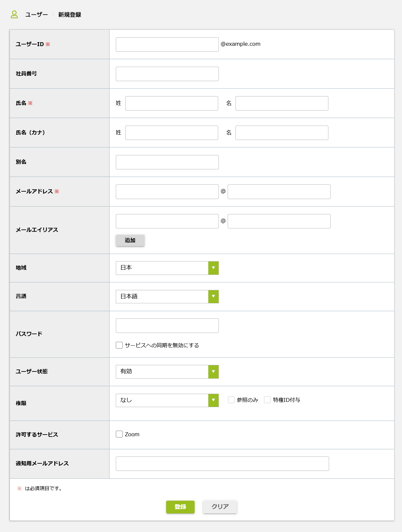Viewport: 402px width, 532px height.
Task: Click the 新規登録 breadcrumb label
Action: (70, 15)
